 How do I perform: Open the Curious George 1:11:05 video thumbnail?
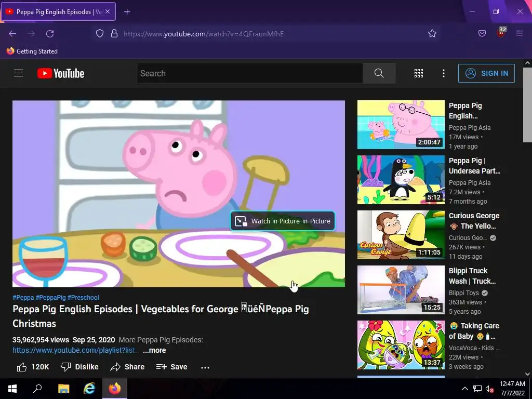(x=401, y=235)
